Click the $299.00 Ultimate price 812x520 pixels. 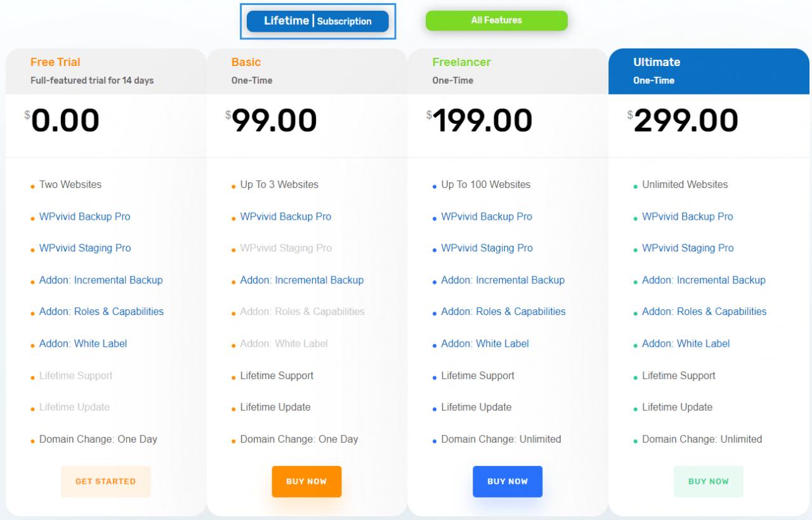pos(683,121)
